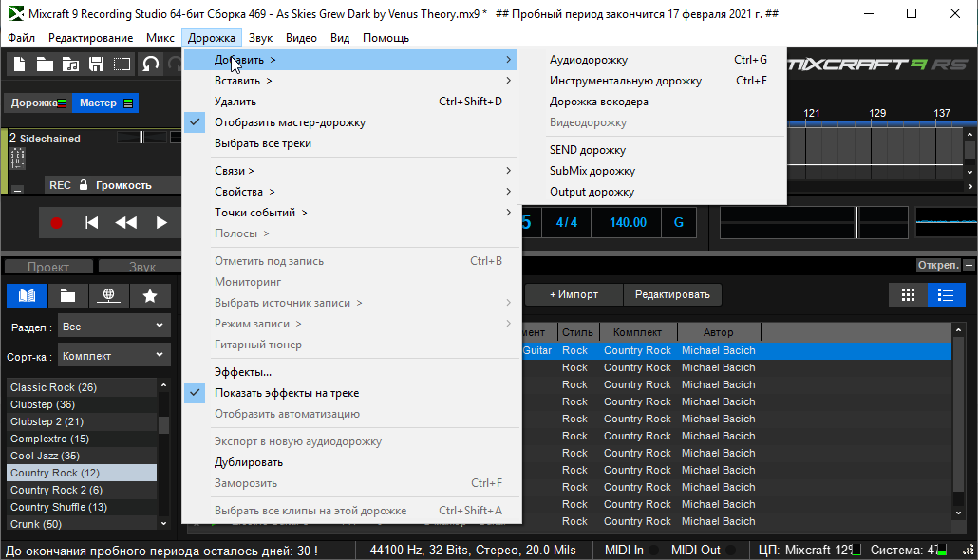This screenshot has width=978, height=560.
Task: Start recording with the red record button
Action: (x=56, y=223)
